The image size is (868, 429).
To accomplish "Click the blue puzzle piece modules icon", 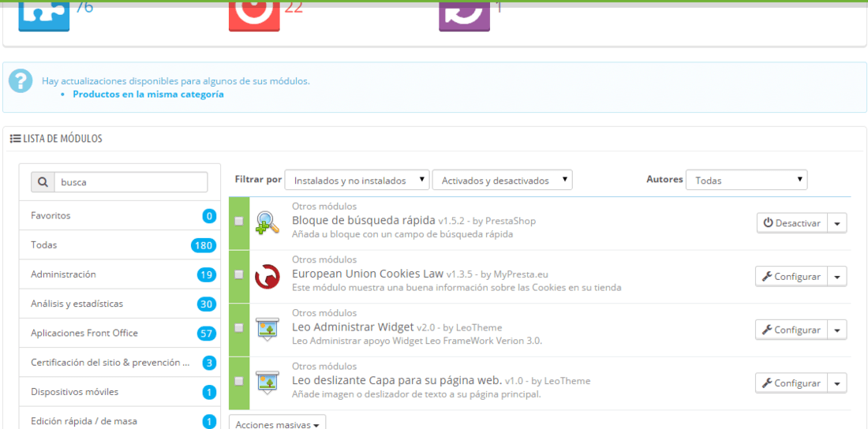I will pyautogui.click(x=44, y=17).
